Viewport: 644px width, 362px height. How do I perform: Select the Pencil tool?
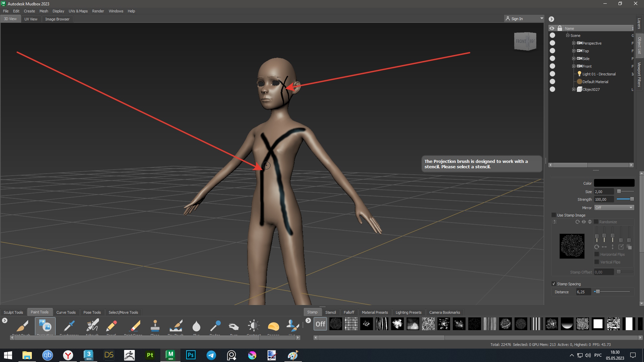tap(111, 325)
